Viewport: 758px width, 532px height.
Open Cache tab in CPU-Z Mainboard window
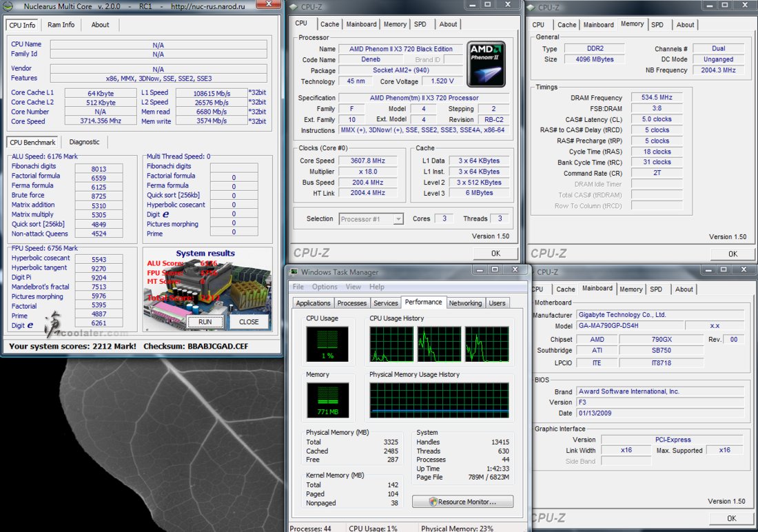(x=566, y=289)
